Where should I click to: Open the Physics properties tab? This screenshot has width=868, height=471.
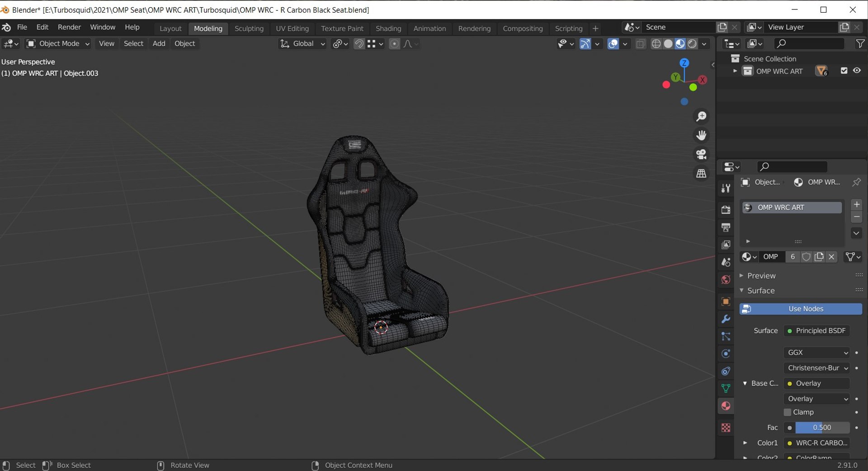point(726,353)
